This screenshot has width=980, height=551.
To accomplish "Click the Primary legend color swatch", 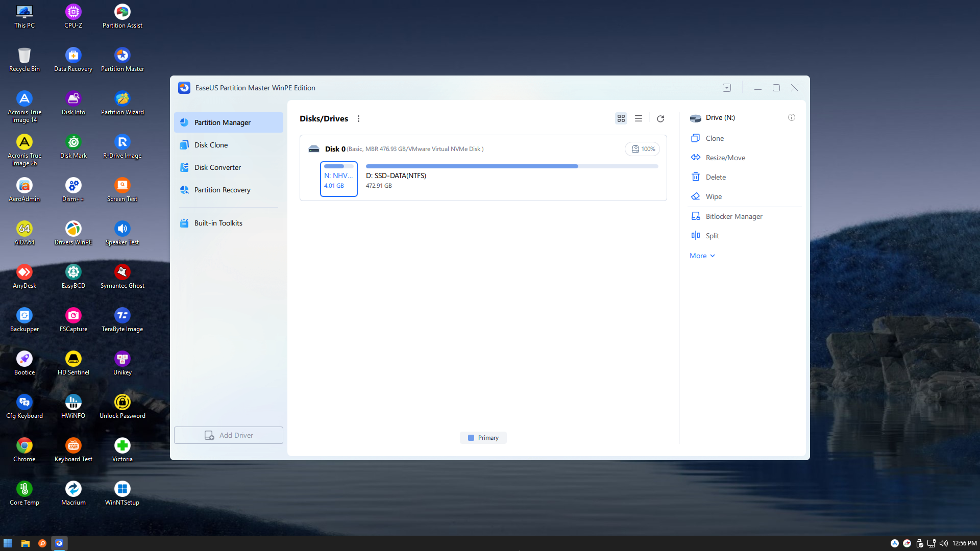I will [471, 438].
